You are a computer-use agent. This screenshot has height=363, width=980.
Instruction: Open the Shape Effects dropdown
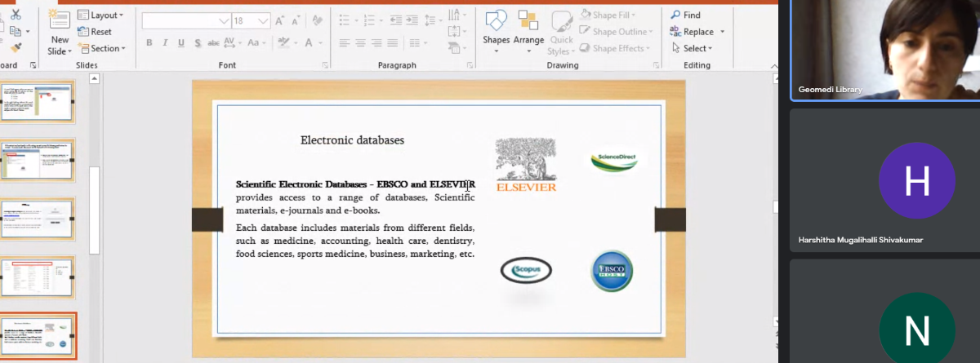tap(616, 48)
